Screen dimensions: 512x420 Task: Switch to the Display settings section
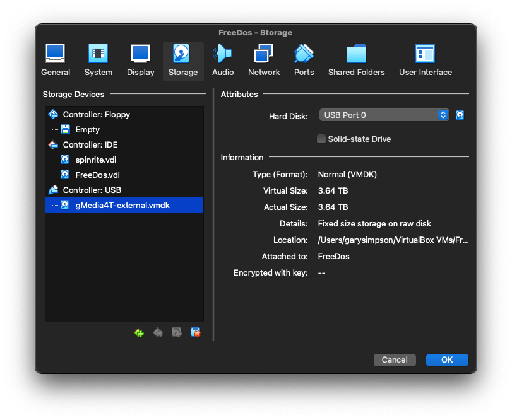click(x=140, y=61)
